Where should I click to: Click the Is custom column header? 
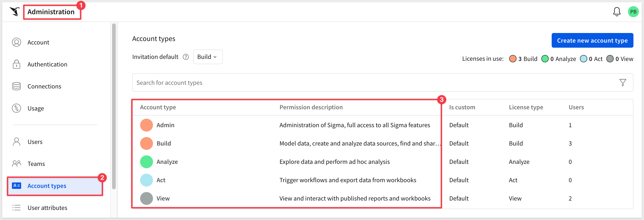462,107
